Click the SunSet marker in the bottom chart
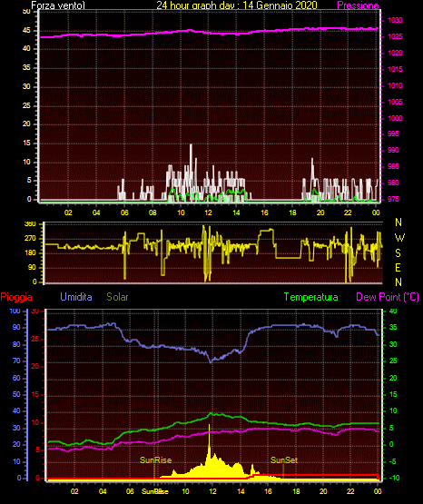Image resolution: width=423 pixels, height=504 pixels. pyautogui.click(x=284, y=460)
